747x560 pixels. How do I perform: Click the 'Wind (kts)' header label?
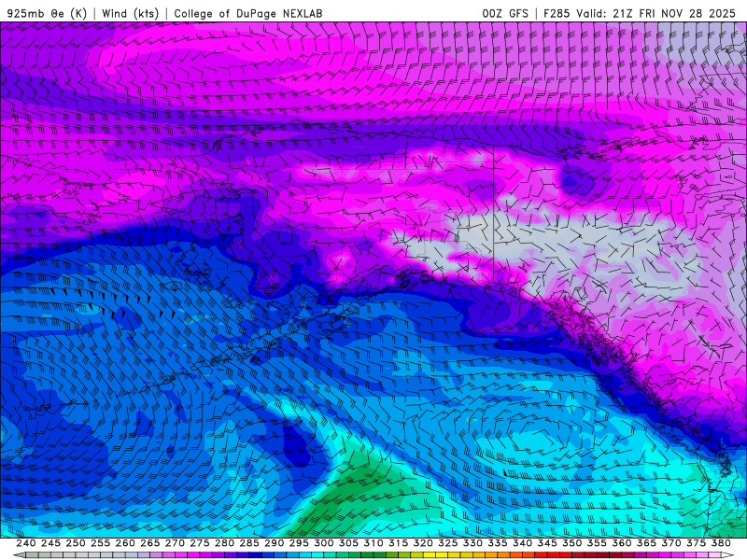130,13
